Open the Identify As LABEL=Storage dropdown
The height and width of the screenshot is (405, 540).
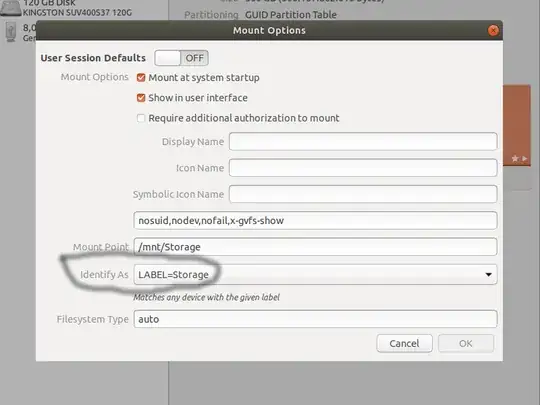[x=315, y=274]
